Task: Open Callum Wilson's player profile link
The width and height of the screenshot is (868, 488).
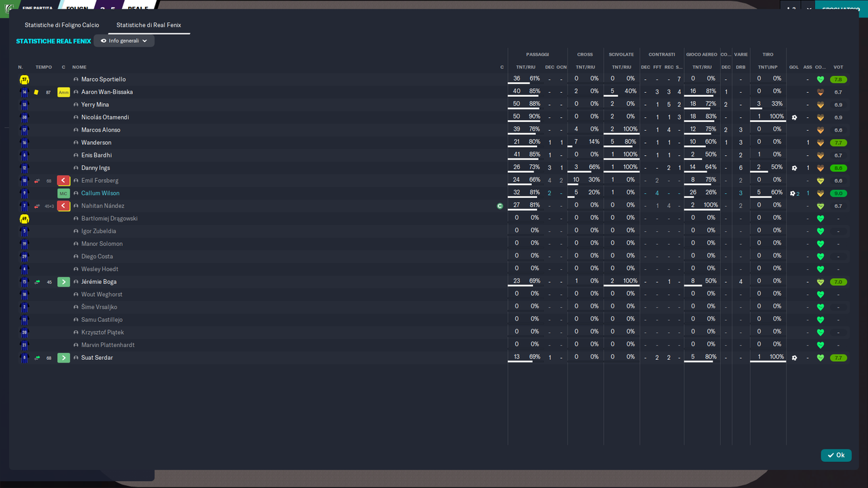Action: (x=100, y=193)
